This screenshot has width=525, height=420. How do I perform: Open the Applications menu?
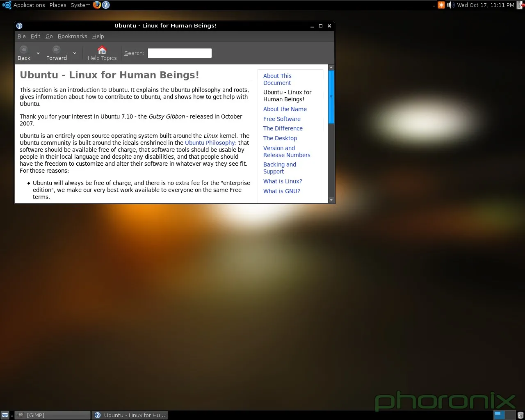(x=29, y=5)
